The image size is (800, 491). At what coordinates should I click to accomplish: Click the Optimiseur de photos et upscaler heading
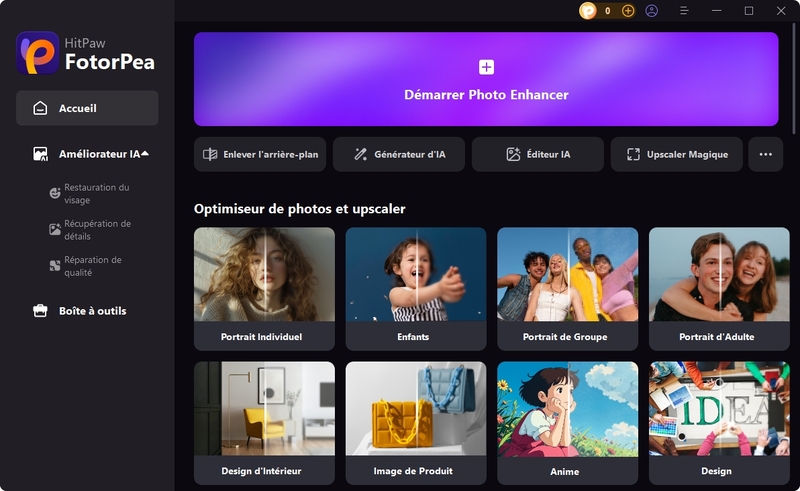tap(299, 209)
